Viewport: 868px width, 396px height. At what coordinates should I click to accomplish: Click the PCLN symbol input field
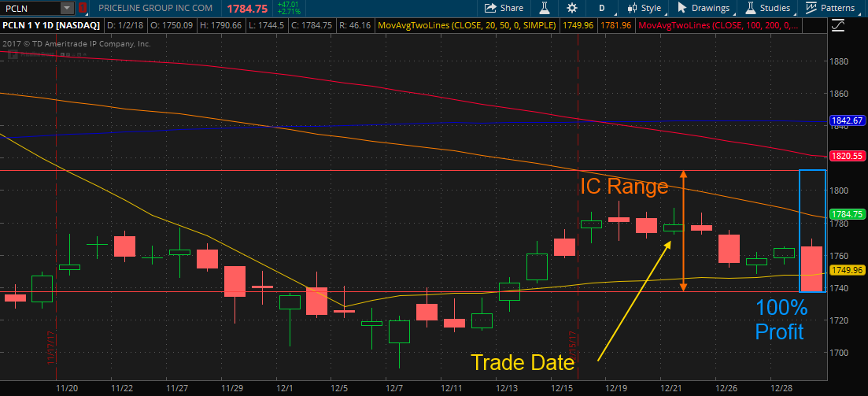click(x=31, y=8)
